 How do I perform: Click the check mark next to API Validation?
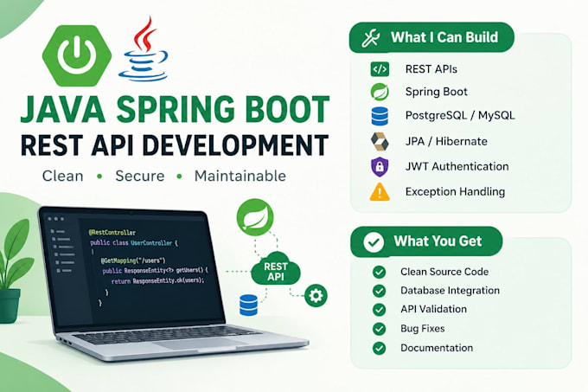(x=379, y=310)
